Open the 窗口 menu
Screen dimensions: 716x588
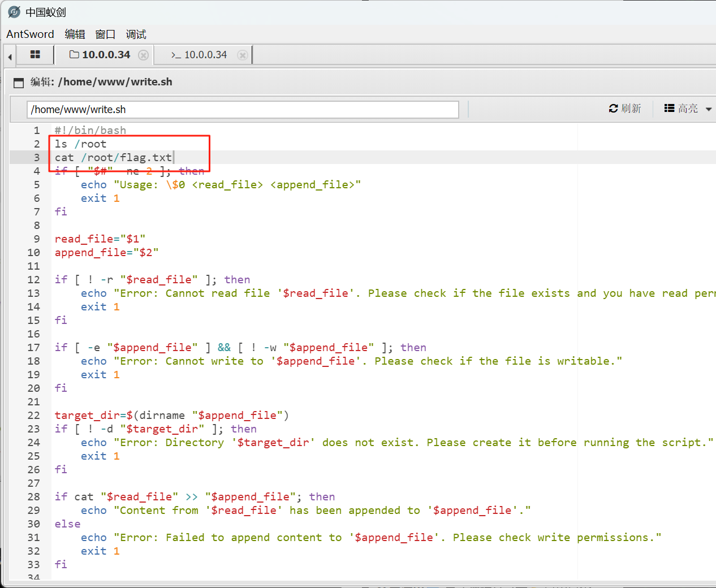(105, 34)
